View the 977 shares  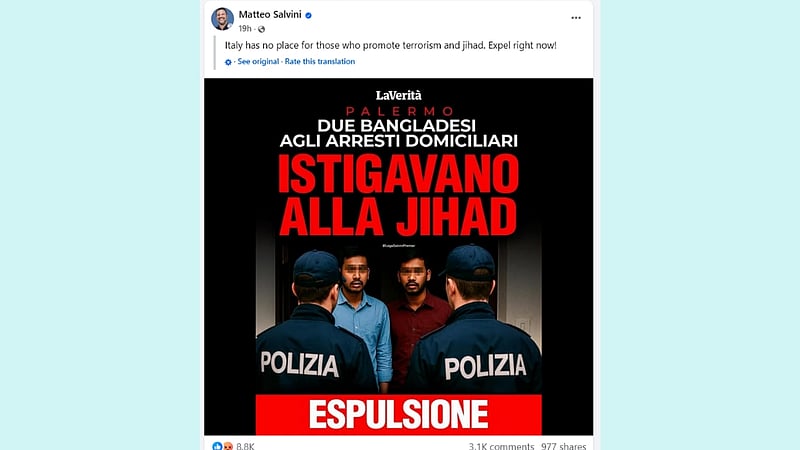(x=564, y=446)
